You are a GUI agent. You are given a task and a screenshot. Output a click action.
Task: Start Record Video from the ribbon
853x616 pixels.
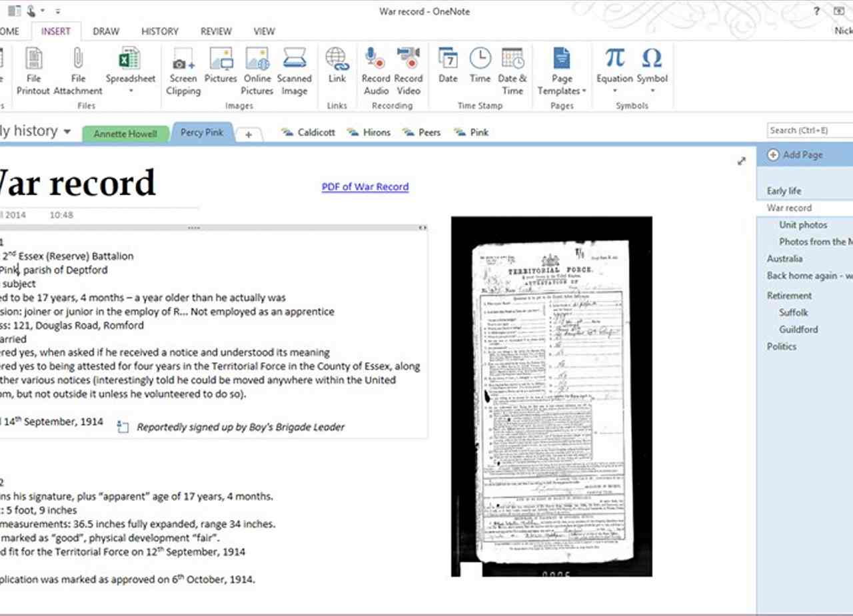click(x=408, y=61)
